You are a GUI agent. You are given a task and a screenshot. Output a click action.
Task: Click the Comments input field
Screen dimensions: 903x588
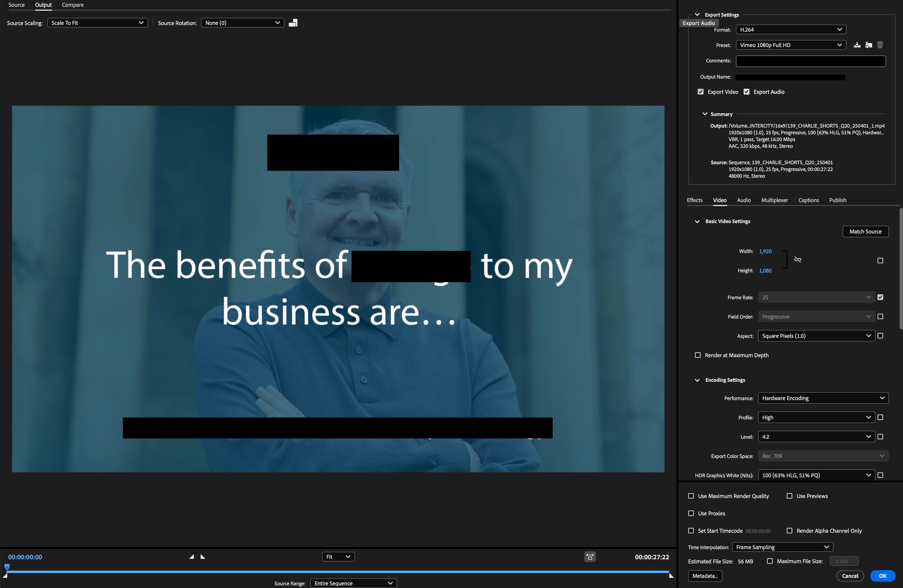[811, 61]
